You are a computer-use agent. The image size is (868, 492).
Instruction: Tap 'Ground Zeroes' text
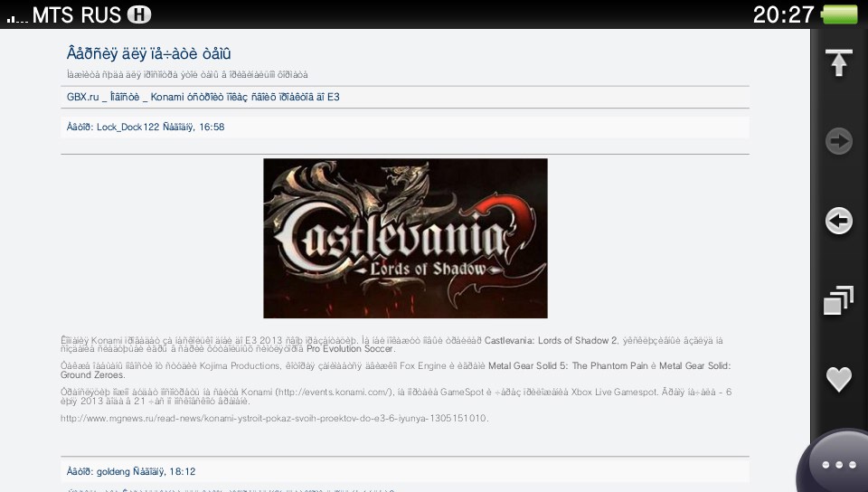(92, 374)
